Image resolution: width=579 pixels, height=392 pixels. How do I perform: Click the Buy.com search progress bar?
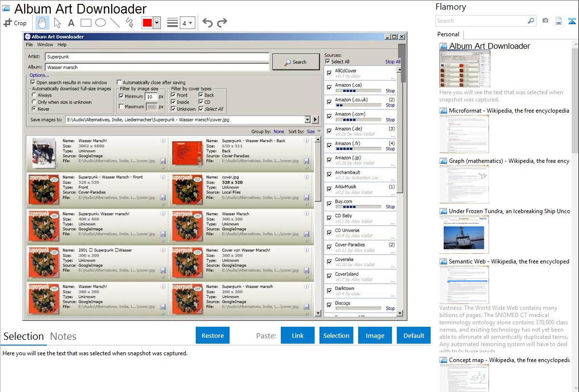tap(358, 207)
